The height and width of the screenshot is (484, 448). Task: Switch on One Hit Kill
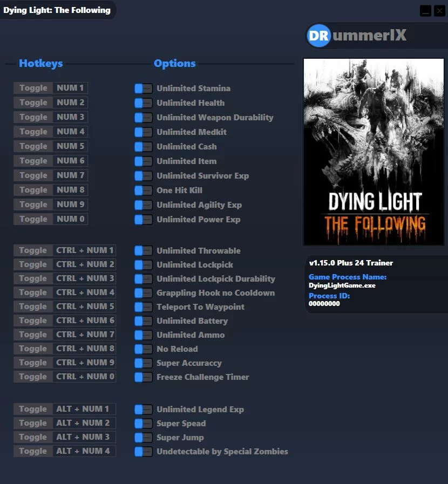pos(143,190)
